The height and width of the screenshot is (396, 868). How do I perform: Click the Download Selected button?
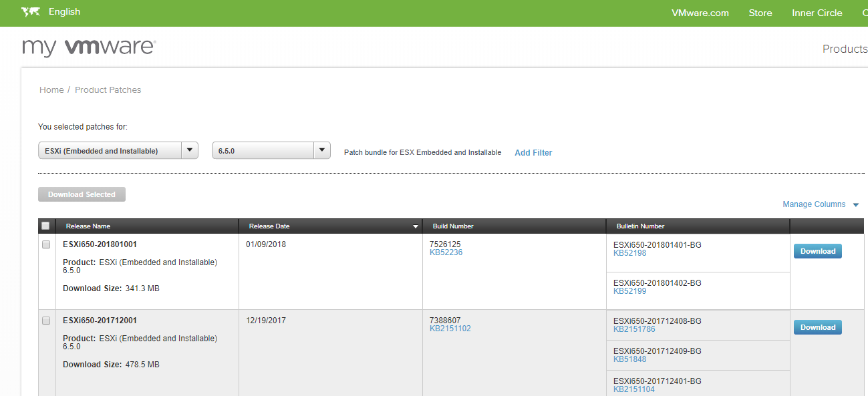(82, 194)
